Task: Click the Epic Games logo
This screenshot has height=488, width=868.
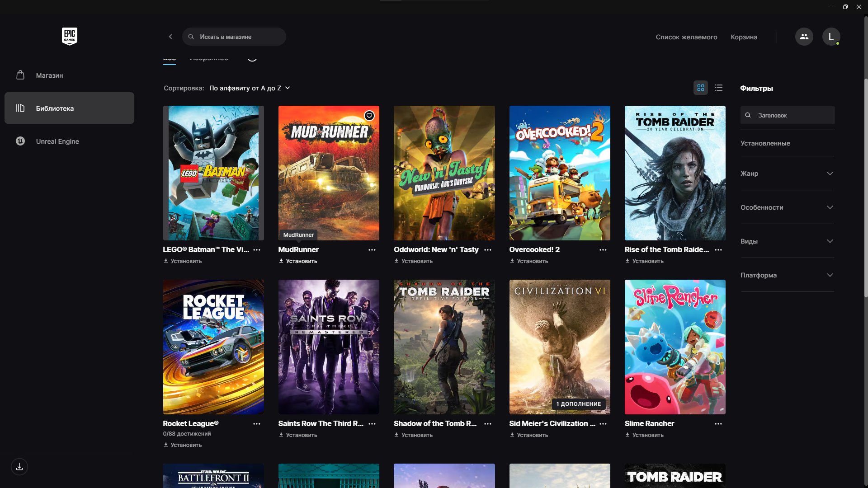Action: (x=69, y=36)
